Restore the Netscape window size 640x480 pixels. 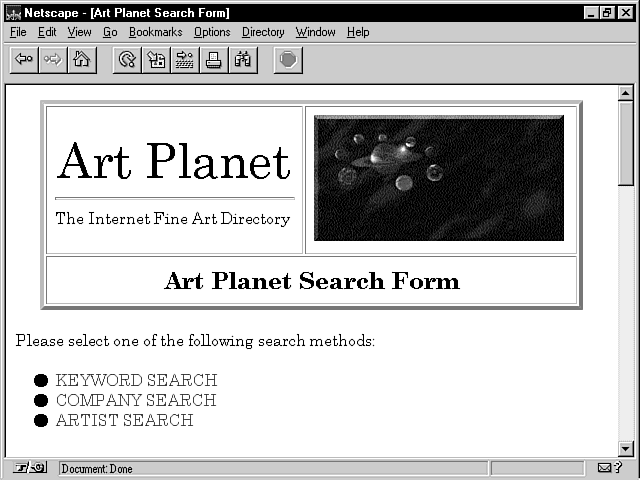coord(607,13)
